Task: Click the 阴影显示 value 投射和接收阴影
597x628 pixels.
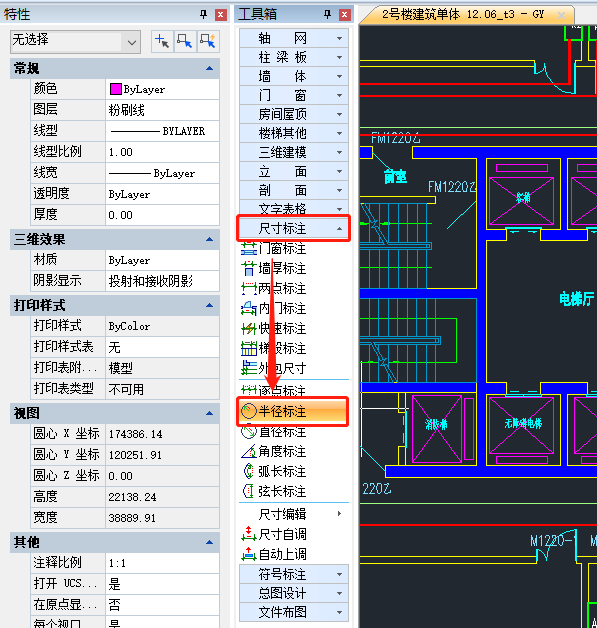Action: pos(162,282)
